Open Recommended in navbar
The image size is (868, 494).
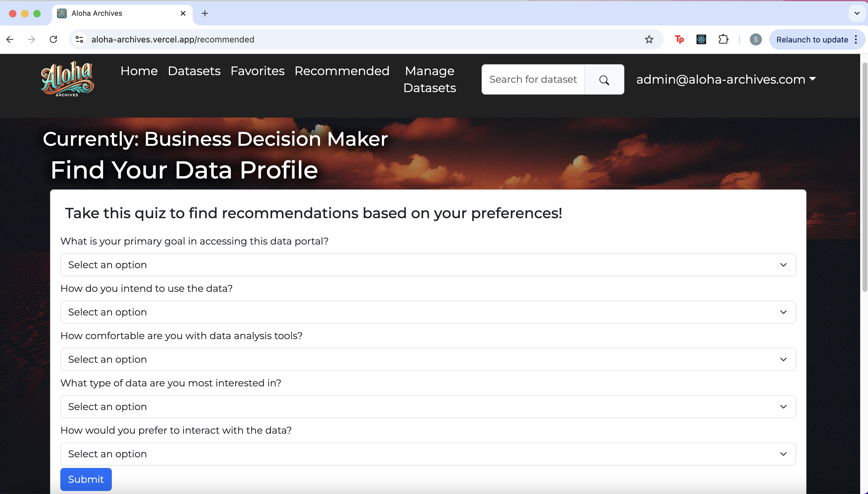point(342,71)
